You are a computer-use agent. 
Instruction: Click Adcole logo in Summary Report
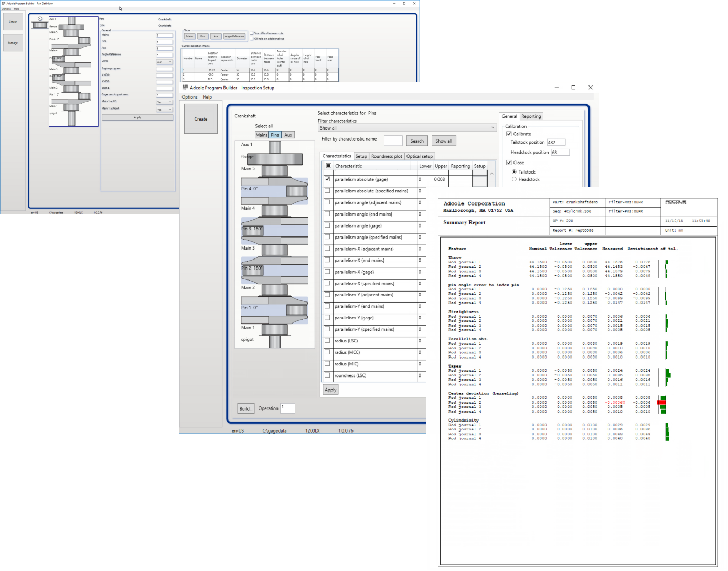[x=676, y=202]
